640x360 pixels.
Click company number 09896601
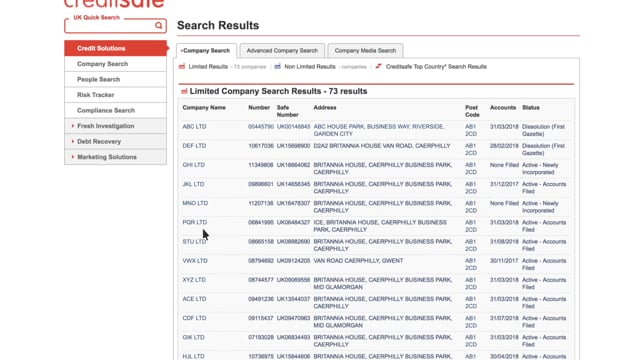tap(261, 184)
